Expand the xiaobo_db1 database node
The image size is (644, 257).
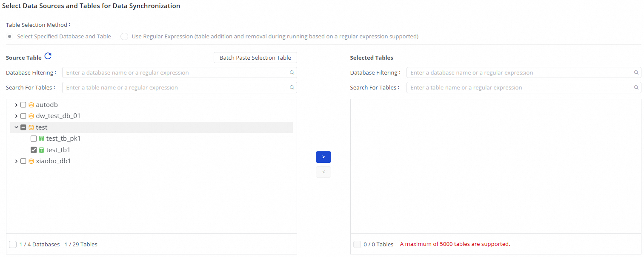pos(16,161)
